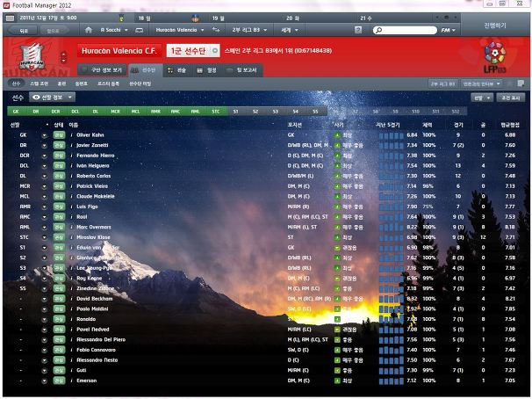Open Alessandro Del Piero's player name
The image size is (532, 399).
[x=101, y=339]
